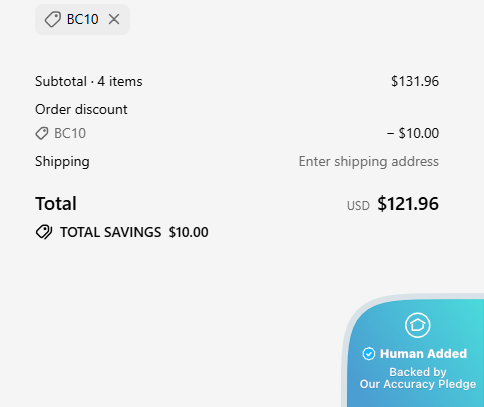Click the USD currency label
This screenshot has height=407, width=484.
click(358, 206)
